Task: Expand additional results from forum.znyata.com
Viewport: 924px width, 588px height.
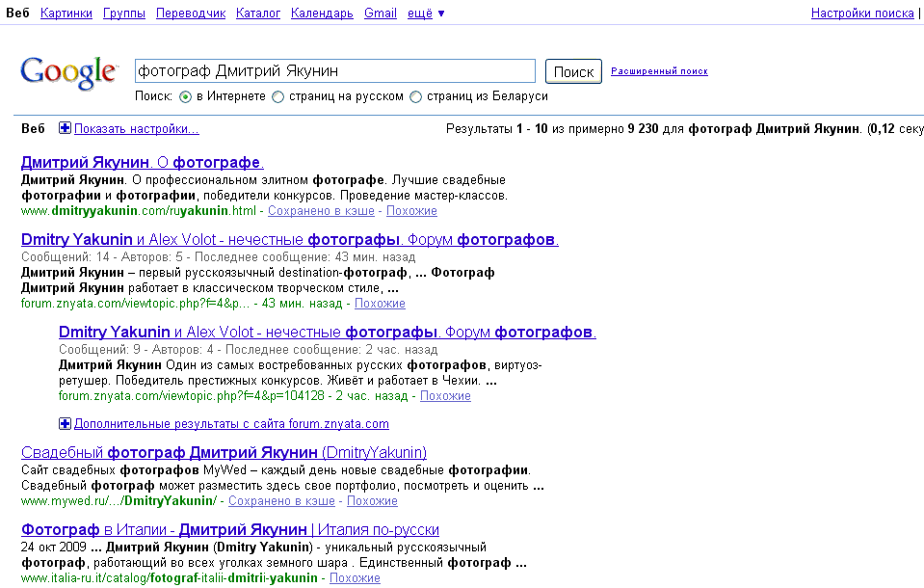Action: pyautogui.click(x=65, y=423)
